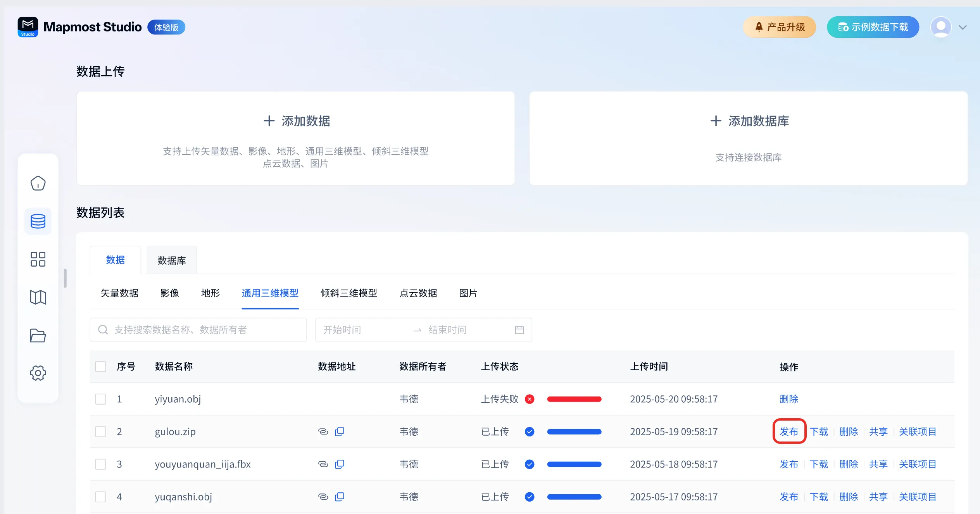Image resolution: width=980 pixels, height=514 pixels.
Task: Select the yuqanshi.obj row checkbox
Action: [x=101, y=497]
